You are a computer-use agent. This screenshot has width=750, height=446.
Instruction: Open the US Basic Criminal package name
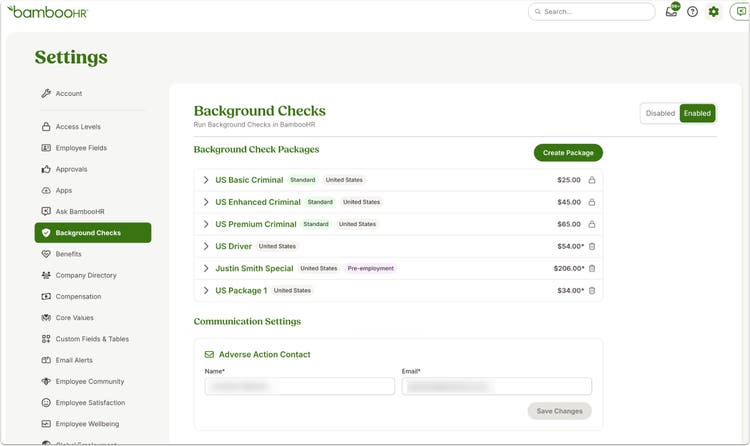249,180
